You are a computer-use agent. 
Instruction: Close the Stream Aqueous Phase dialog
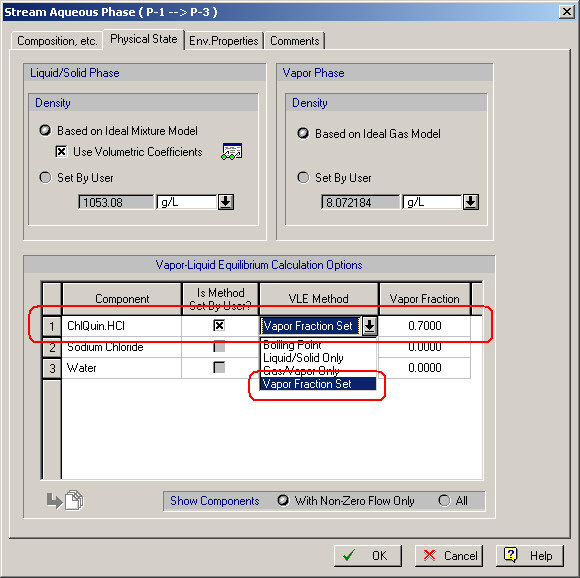pyautogui.click(x=566, y=12)
